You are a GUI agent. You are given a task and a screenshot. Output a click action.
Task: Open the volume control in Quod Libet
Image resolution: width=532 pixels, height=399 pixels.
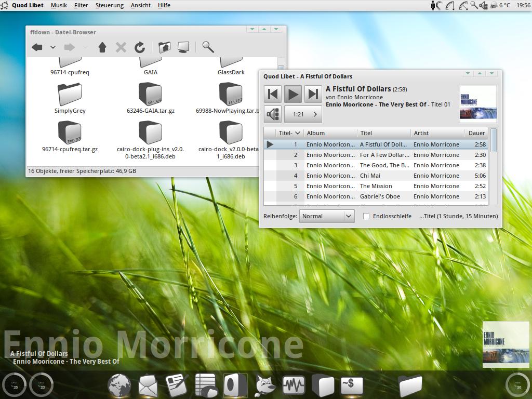click(x=272, y=114)
